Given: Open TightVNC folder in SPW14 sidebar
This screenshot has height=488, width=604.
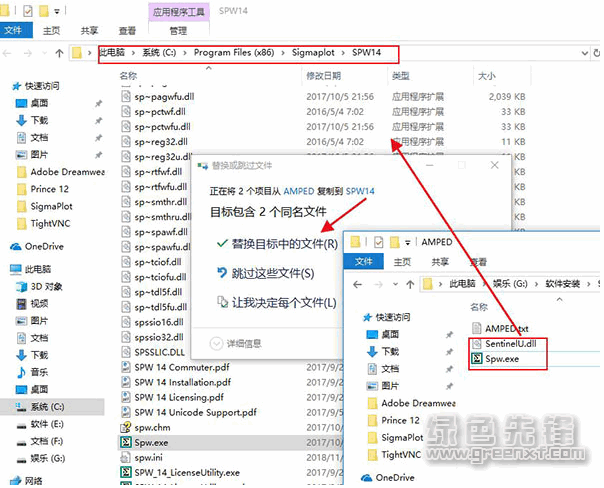Looking at the screenshot, I should 50,223.
